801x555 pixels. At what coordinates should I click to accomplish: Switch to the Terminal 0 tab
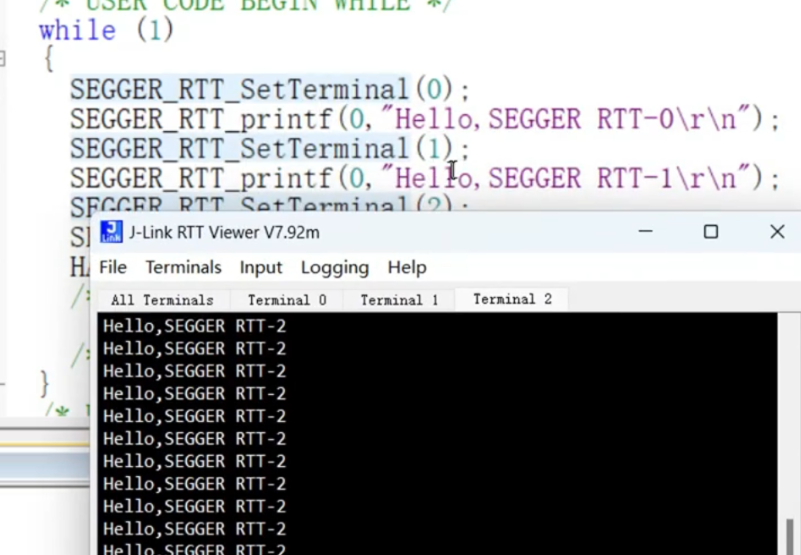coord(287,300)
